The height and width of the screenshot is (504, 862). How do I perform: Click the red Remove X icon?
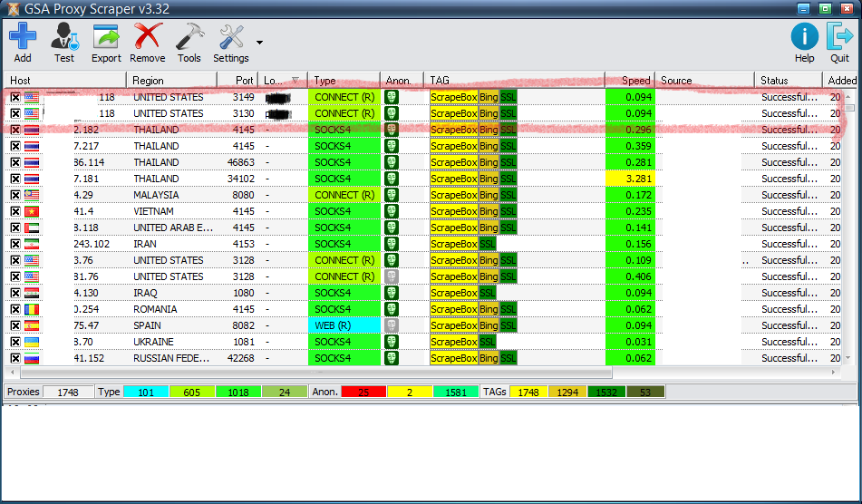click(x=148, y=37)
